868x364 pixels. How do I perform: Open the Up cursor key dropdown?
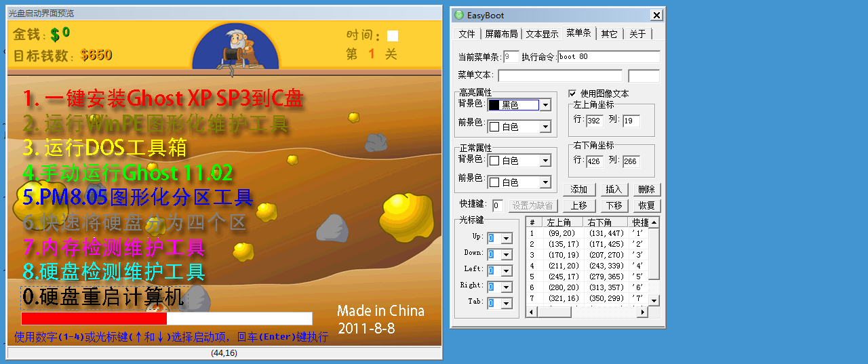click(506, 238)
